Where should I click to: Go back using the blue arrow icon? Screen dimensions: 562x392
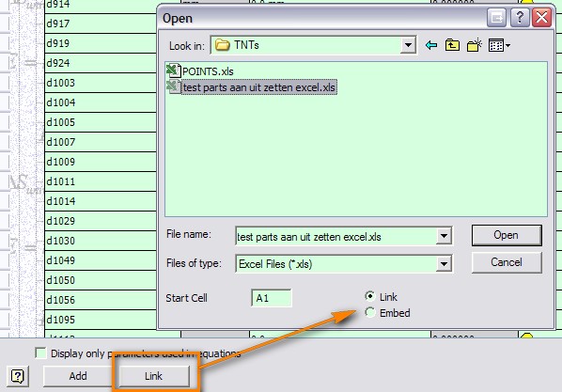pos(430,45)
